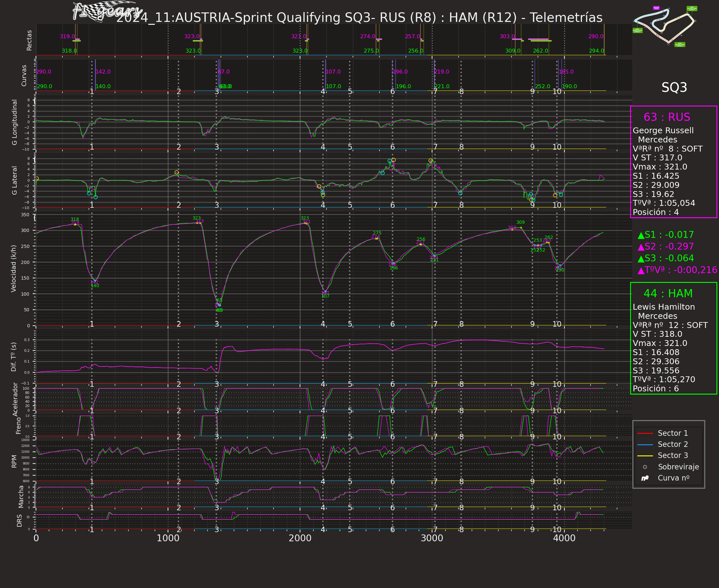
Task: Click the Velocidad (k/h) axis label
Action: click(13, 268)
